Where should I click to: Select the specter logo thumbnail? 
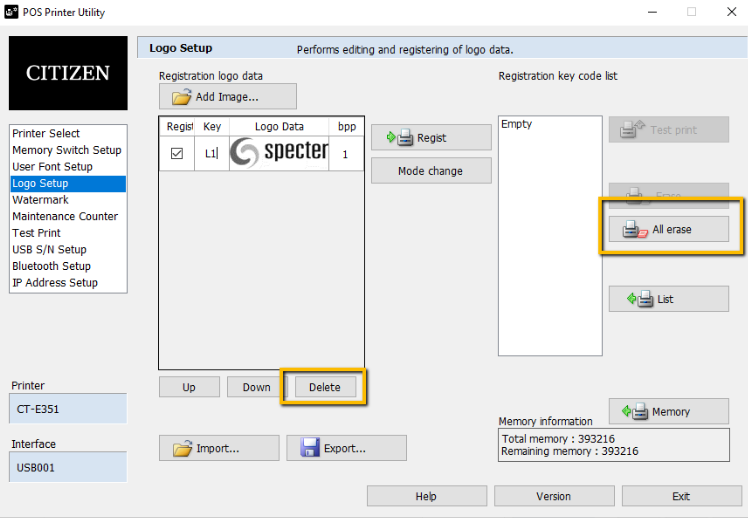coord(279,152)
